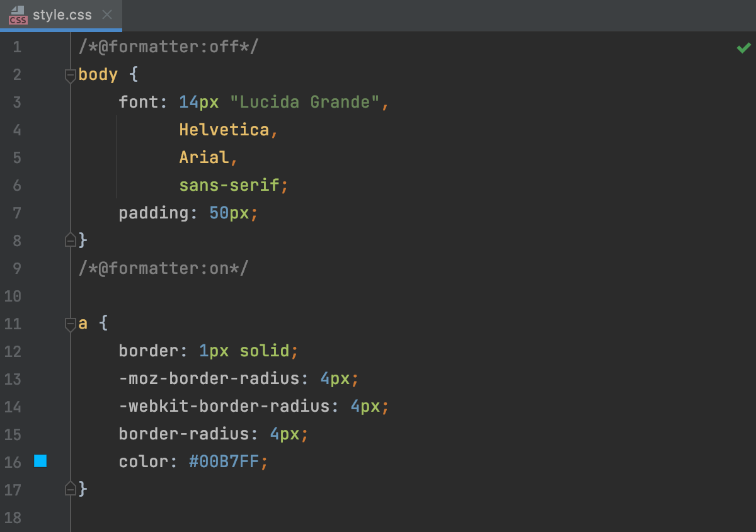Collapse the a selector rule using its fold arrow
The width and height of the screenshot is (756, 532).
71,324
